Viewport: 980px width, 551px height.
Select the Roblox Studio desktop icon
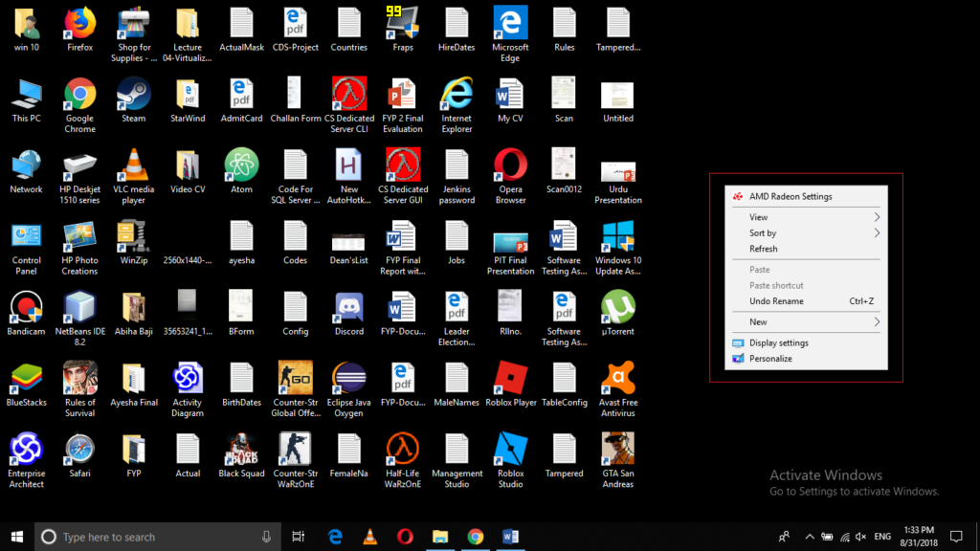point(511,460)
